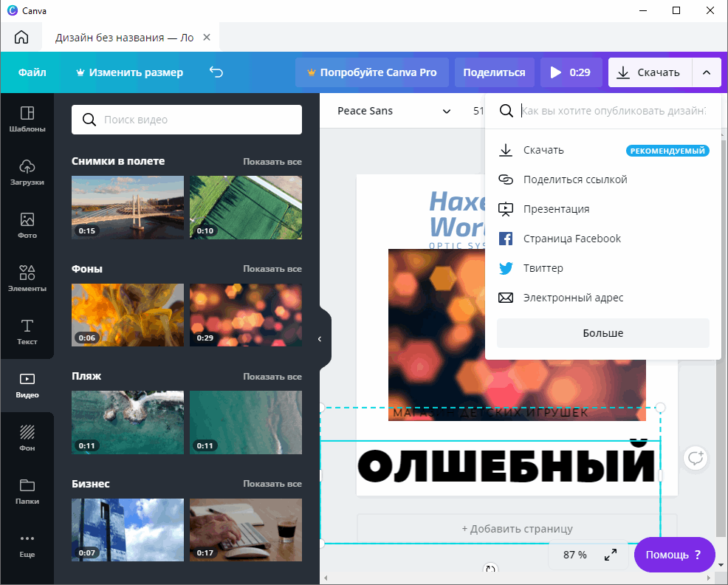728x585 pixels.
Task: Select the ОЛШЕБНЫЙ headline text on canvas
Action: (x=506, y=465)
